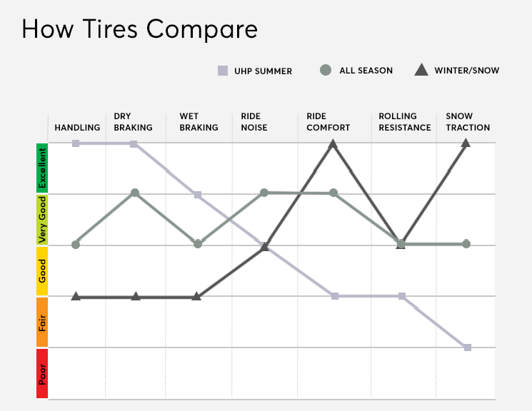Select the Handling column header
The width and height of the screenshot is (532, 411).
pyautogui.click(x=77, y=128)
